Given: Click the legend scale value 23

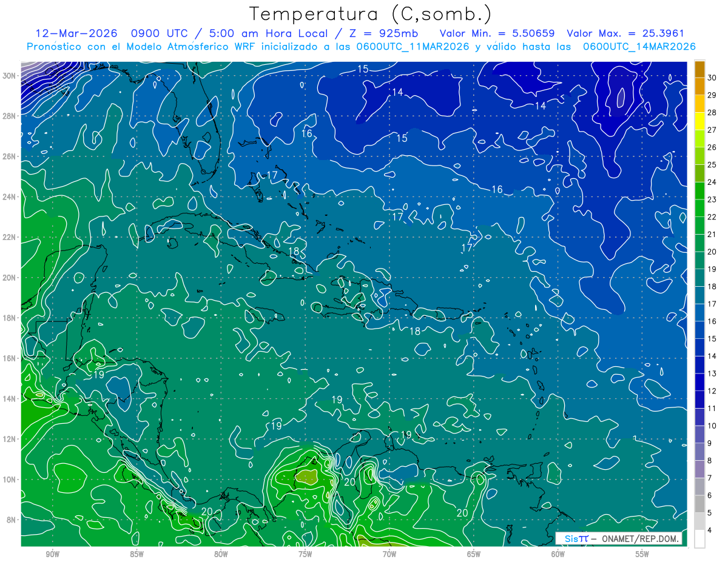Looking at the screenshot, I should click(712, 199).
